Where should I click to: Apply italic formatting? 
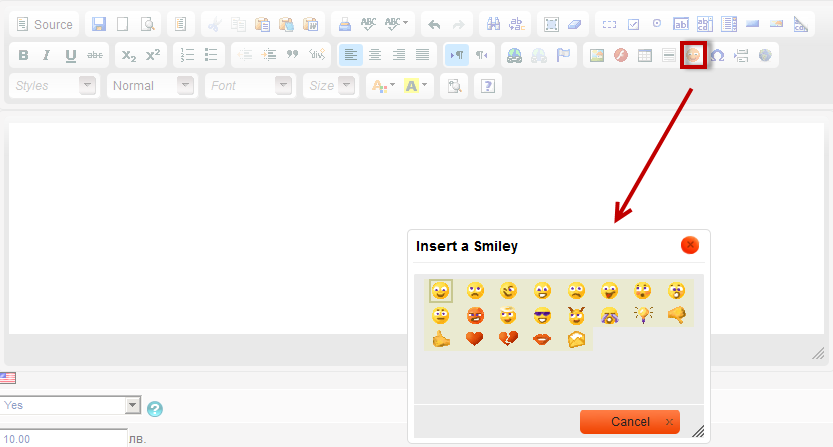(x=46, y=55)
